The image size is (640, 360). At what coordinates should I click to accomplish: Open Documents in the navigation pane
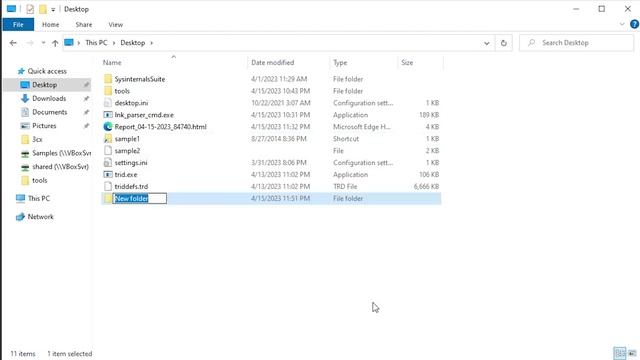click(x=49, y=112)
